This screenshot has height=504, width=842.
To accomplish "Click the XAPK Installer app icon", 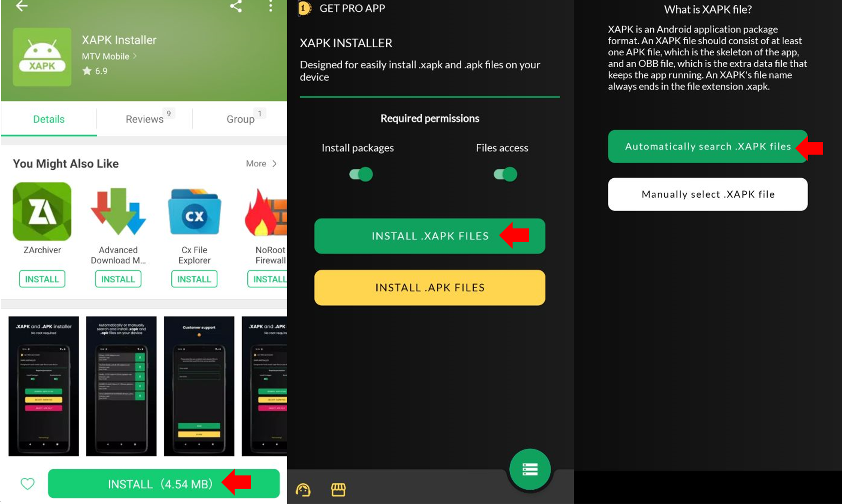I will pyautogui.click(x=43, y=58).
